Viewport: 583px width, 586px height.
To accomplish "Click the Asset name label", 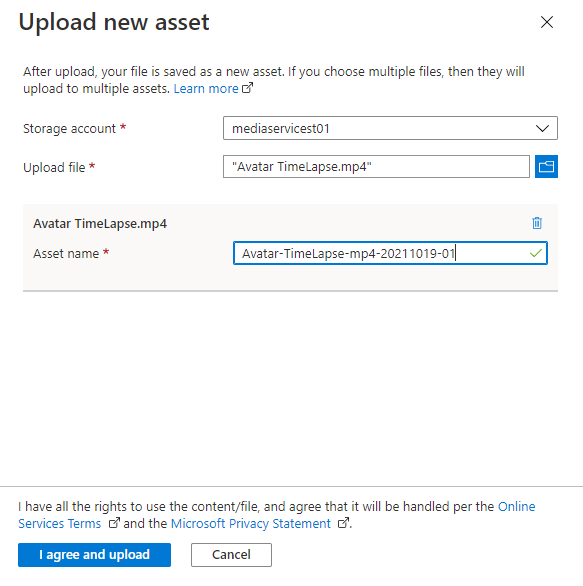I will pyautogui.click(x=66, y=254).
